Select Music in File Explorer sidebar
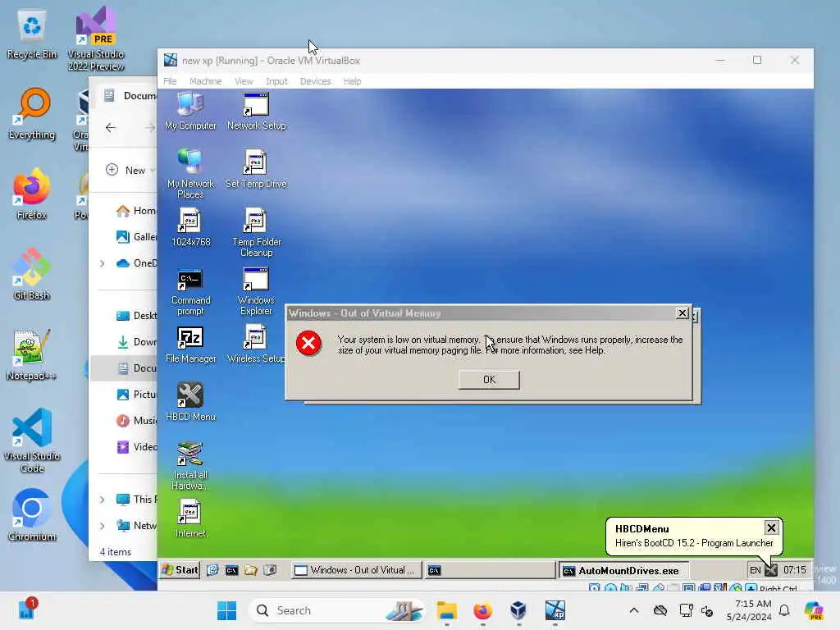840x630 pixels. [137, 421]
